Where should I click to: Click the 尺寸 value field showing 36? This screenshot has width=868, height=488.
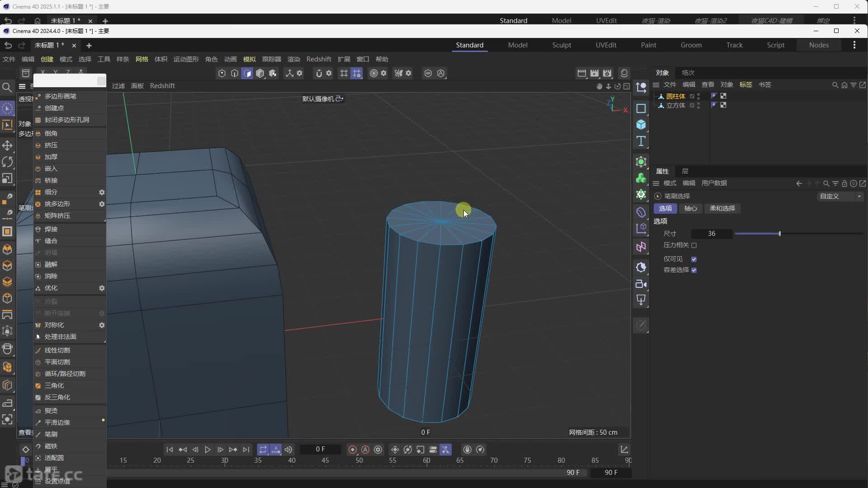pyautogui.click(x=712, y=234)
